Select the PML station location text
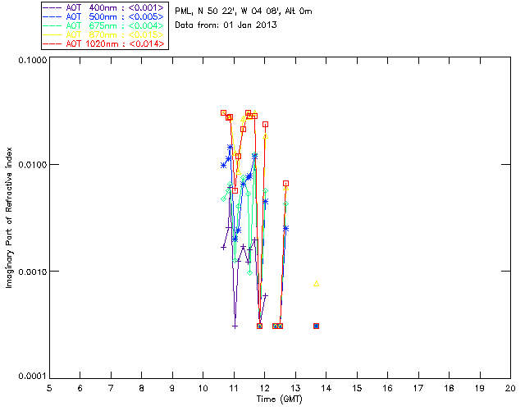This screenshot has height=420, width=525. click(x=244, y=11)
